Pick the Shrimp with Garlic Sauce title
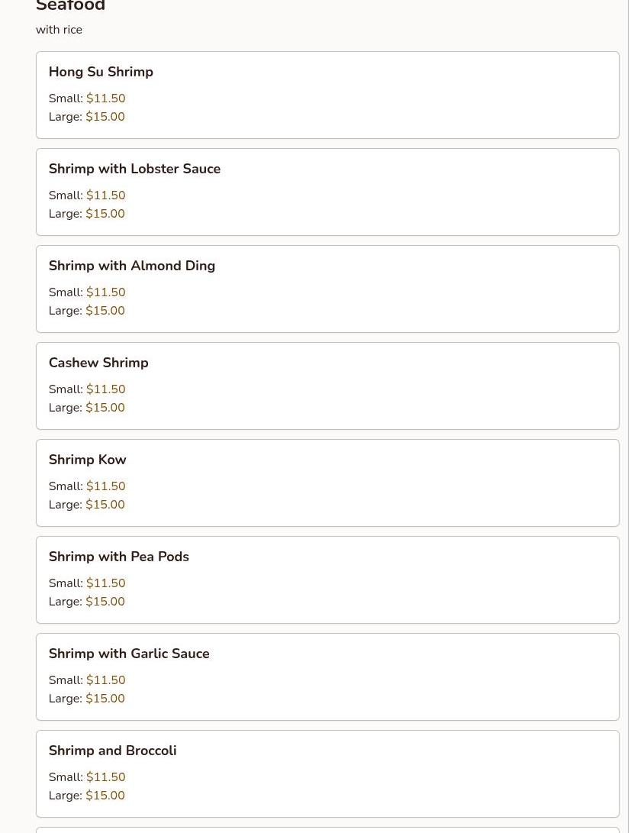644x833 pixels. click(x=129, y=654)
